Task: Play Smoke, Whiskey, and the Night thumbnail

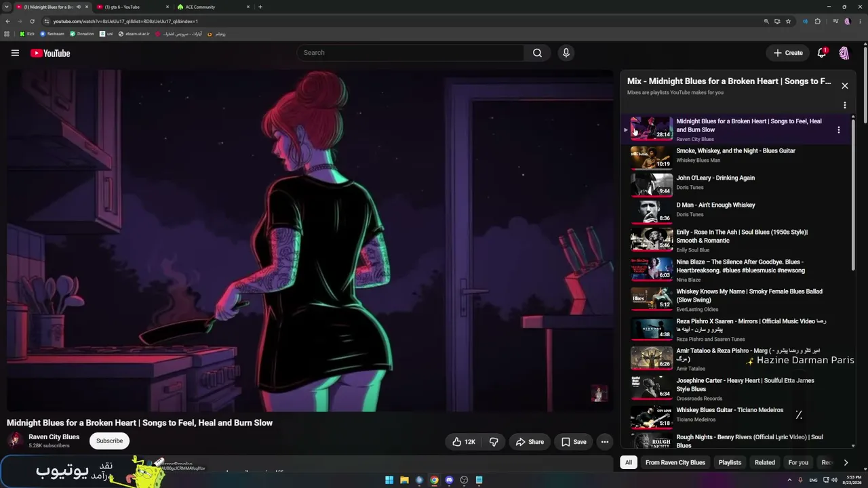Action: (652, 157)
